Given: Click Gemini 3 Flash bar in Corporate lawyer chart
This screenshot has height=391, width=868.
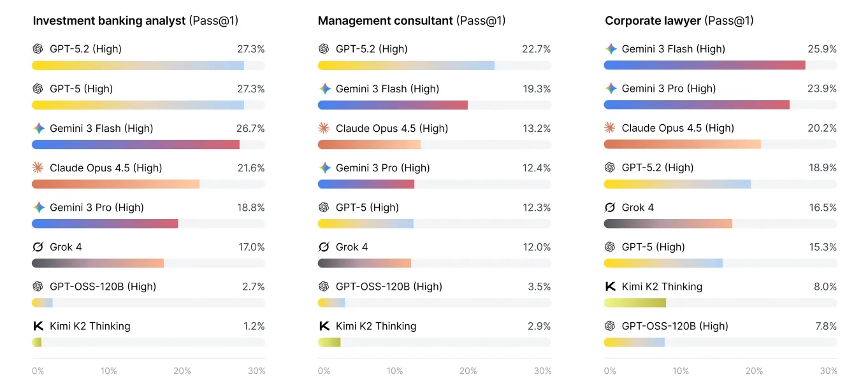Looking at the screenshot, I should tap(704, 65).
